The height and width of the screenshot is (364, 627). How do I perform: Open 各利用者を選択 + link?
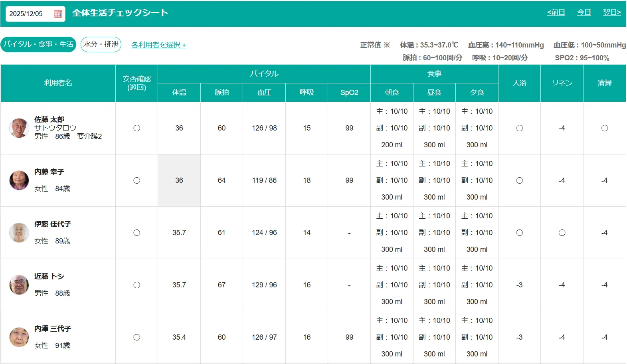coord(158,45)
